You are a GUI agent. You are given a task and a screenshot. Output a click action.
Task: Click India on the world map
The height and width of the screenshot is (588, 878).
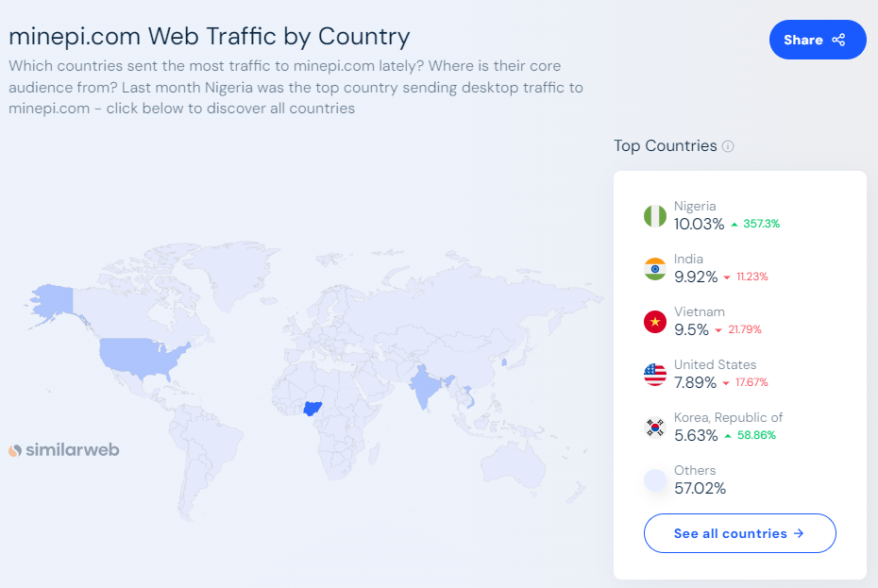pyautogui.click(x=424, y=386)
